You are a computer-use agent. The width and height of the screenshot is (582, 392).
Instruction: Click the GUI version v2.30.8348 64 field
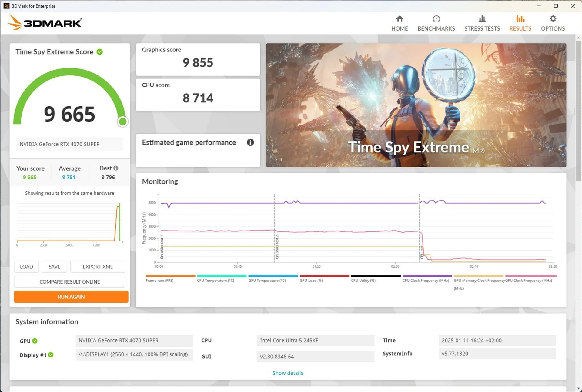[x=316, y=357]
